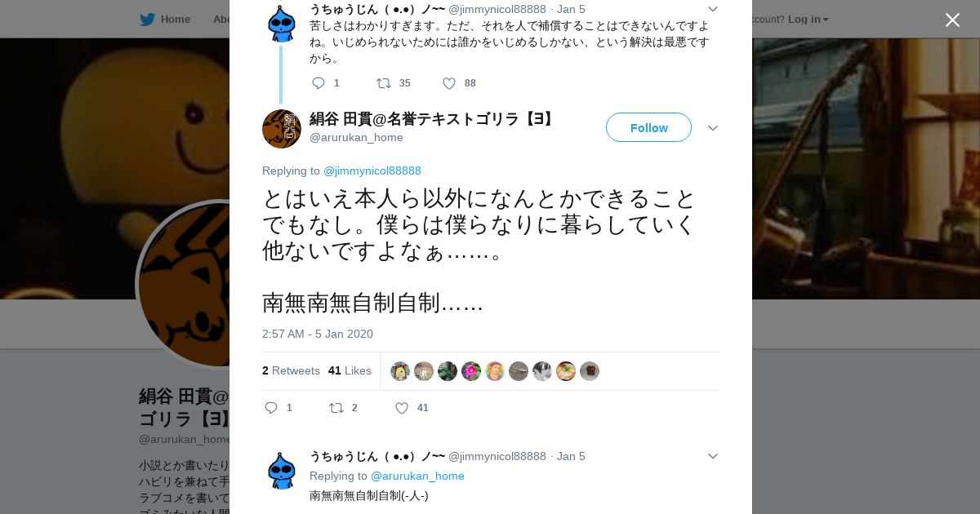Retweet the main tweet with 2 retweets

[x=336, y=408]
